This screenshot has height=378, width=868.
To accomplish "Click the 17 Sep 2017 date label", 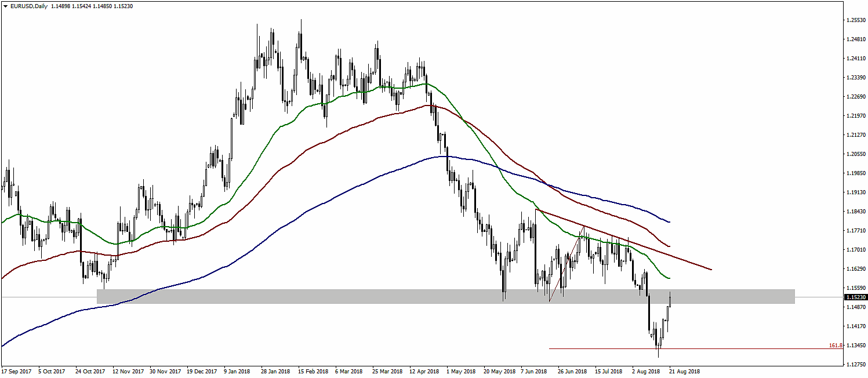I will pos(16,372).
